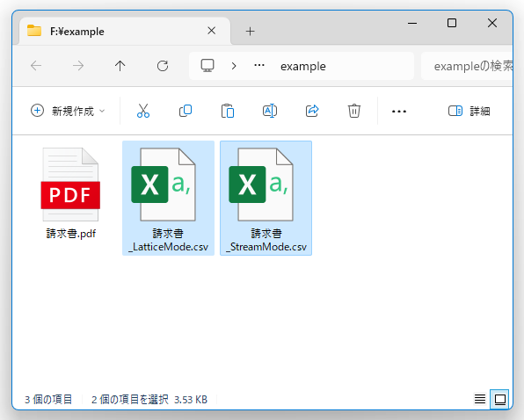Image resolution: width=524 pixels, height=420 pixels.
Task: Open the See more toolbar options
Action: point(399,112)
